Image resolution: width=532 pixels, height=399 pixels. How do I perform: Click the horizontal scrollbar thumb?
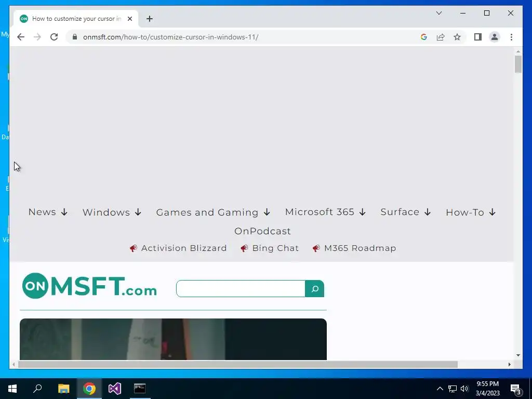[x=237, y=364]
